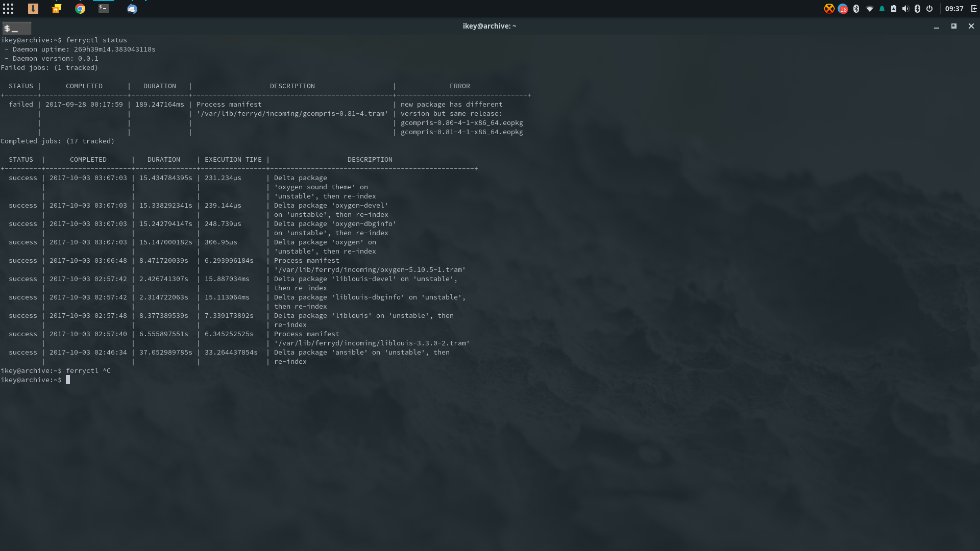This screenshot has height=551, width=980.
Task: Open the green notification bell
Action: [881, 9]
